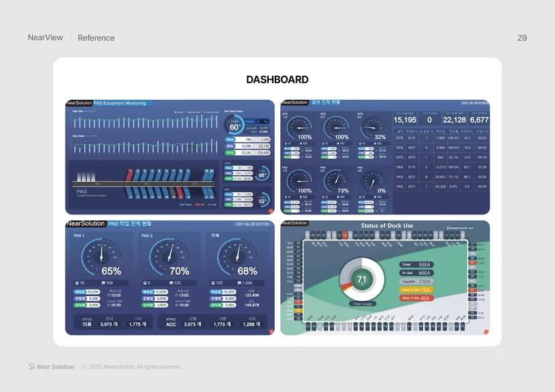Click the orange dot in PAS Equipment Monitoring panel
This screenshot has width=555, height=392.
pyautogui.click(x=271, y=211)
